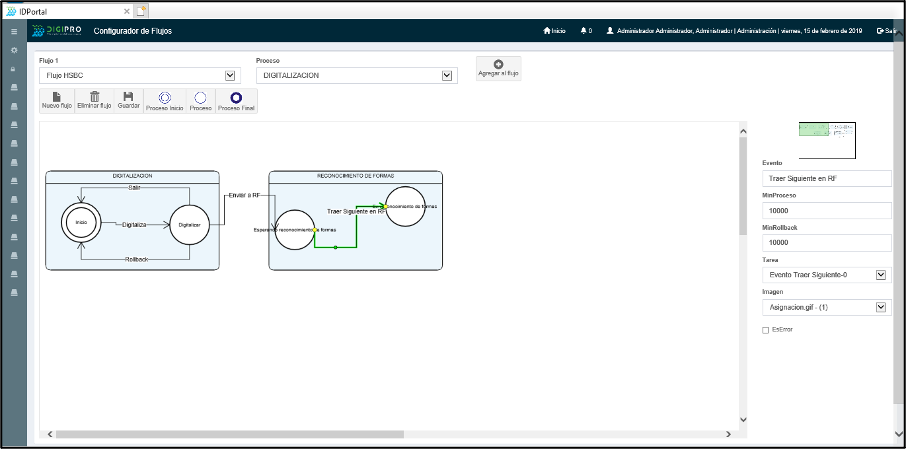
Task: Click the Evento text field
Action: point(826,177)
